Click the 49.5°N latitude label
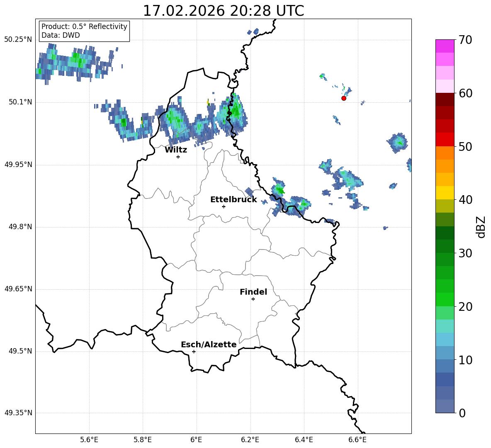The width and height of the screenshot is (491, 448). click(20, 351)
